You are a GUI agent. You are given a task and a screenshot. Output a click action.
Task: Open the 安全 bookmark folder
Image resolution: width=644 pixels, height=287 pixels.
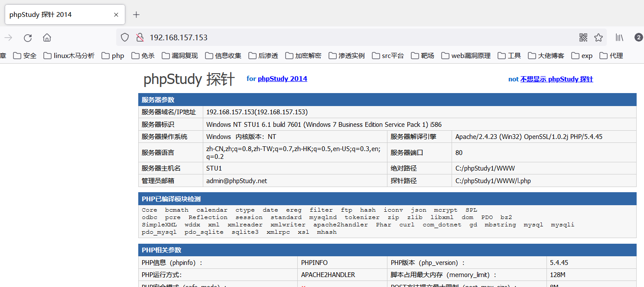point(25,56)
